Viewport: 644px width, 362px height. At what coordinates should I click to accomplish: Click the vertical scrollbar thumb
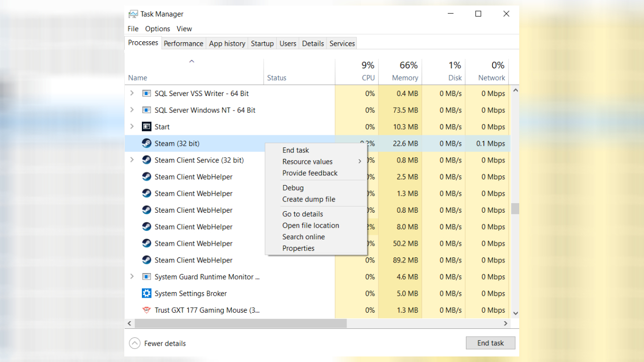click(x=515, y=209)
